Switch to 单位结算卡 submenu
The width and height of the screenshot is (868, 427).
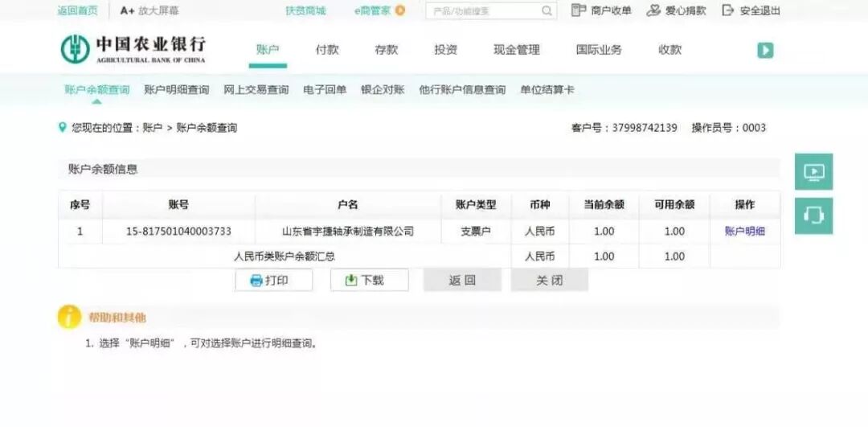pyautogui.click(x=547, y=90)
